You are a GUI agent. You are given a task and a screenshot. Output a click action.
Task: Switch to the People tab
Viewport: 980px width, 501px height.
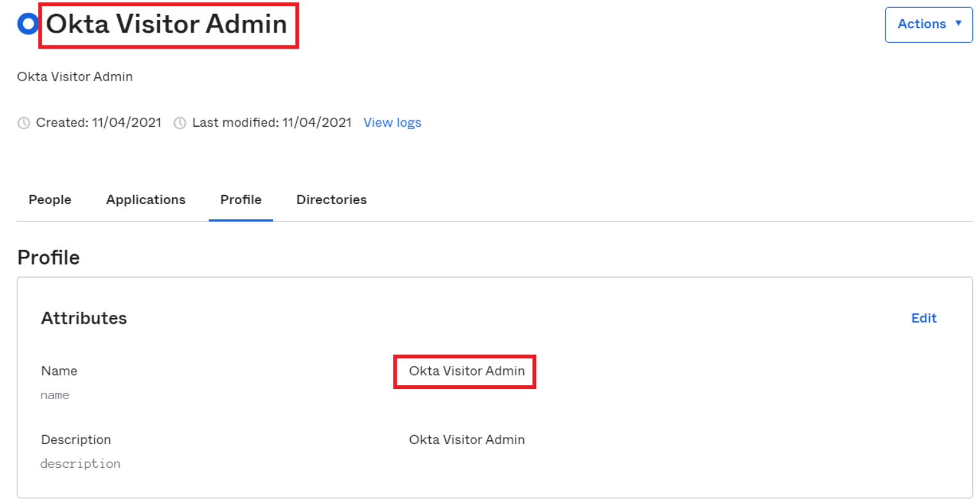pos(50,200)
